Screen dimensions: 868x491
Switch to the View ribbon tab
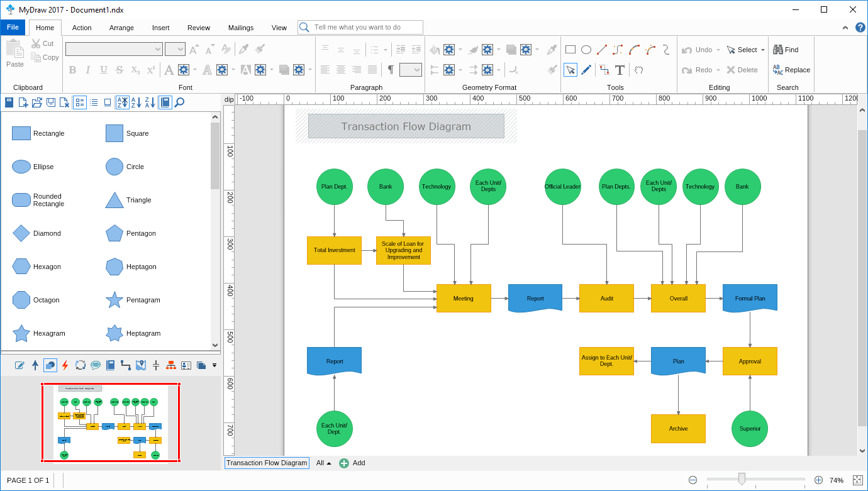tap(279, 28)
